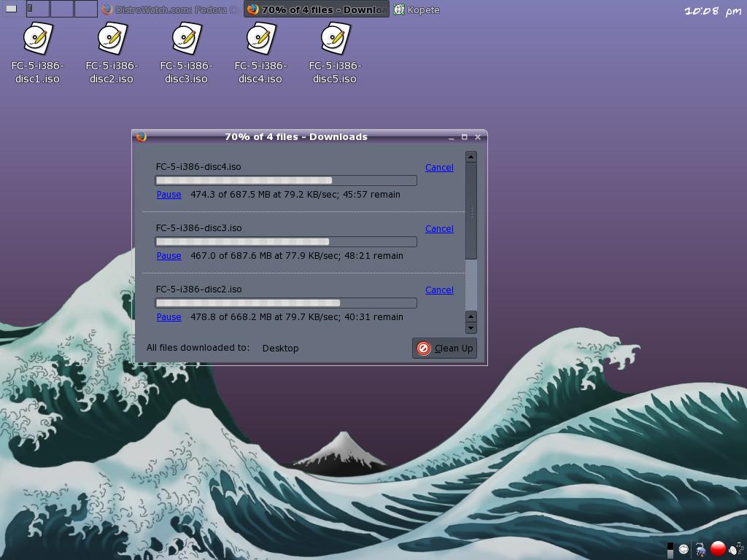
Task: Close the Downloads window
Action: [x=477, y=137]
